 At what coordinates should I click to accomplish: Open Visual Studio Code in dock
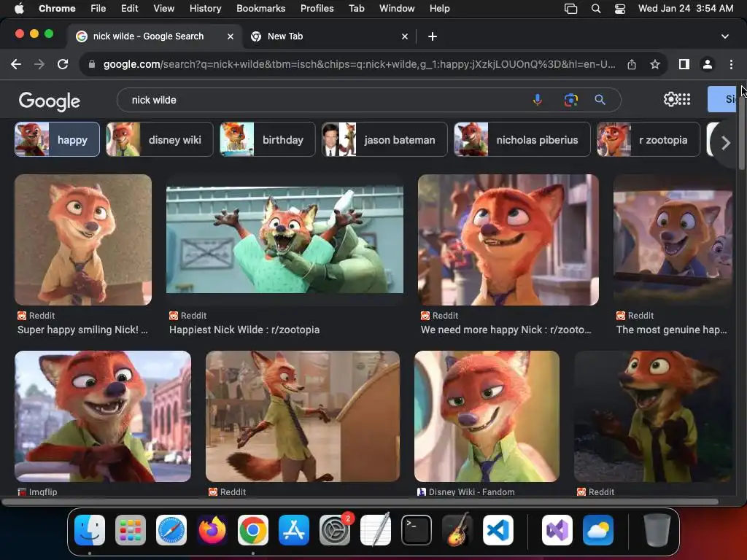(x=498, y=530)
